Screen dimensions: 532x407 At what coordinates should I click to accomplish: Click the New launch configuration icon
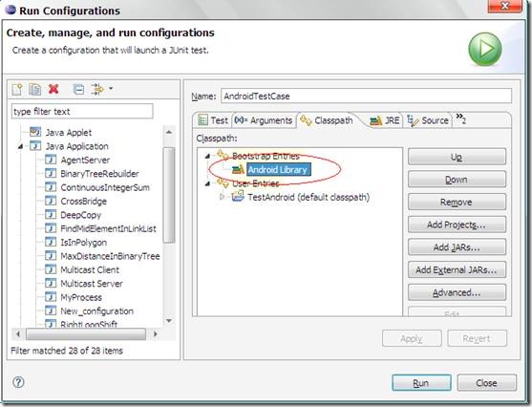17,89
